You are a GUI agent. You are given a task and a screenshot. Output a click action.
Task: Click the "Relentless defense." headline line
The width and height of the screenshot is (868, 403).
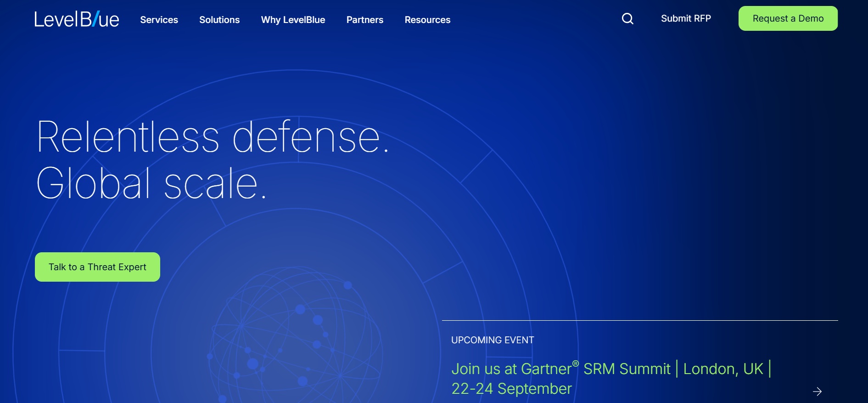click(x=213, y=136)
